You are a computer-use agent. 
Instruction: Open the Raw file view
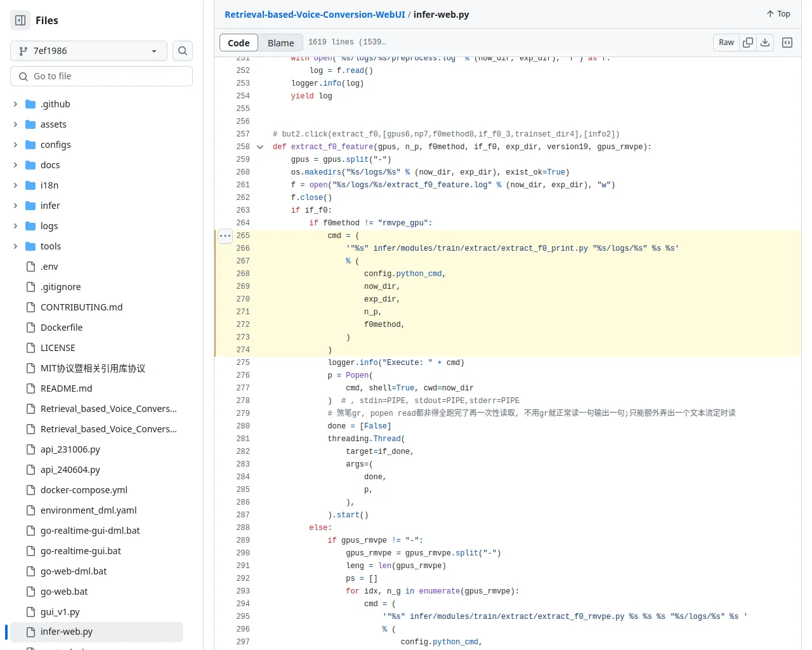[726, 43]
